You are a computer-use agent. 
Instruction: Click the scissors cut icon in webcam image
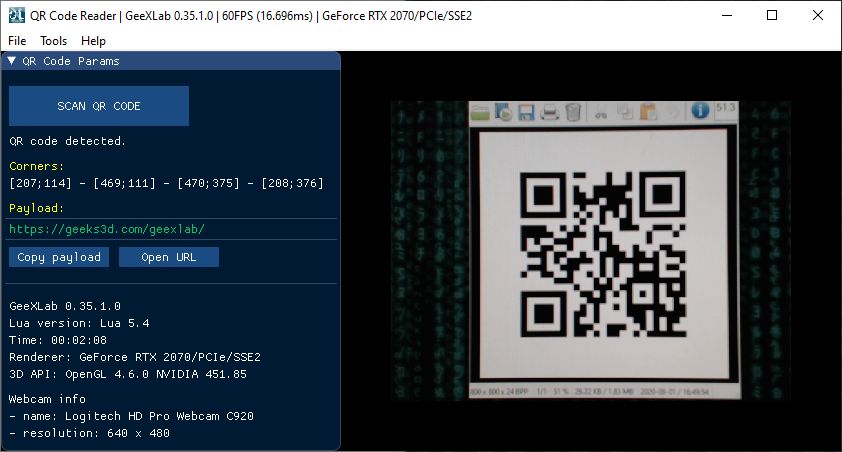tap(601, 113)
